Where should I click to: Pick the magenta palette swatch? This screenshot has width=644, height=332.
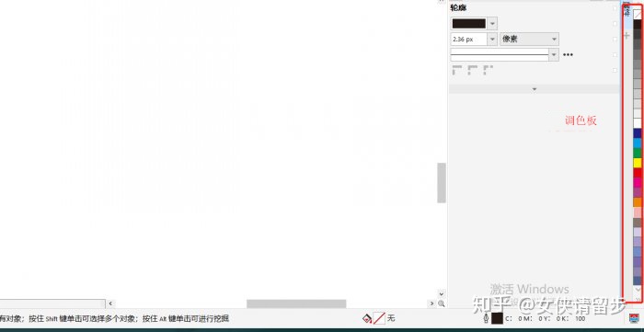click(638, 182)
